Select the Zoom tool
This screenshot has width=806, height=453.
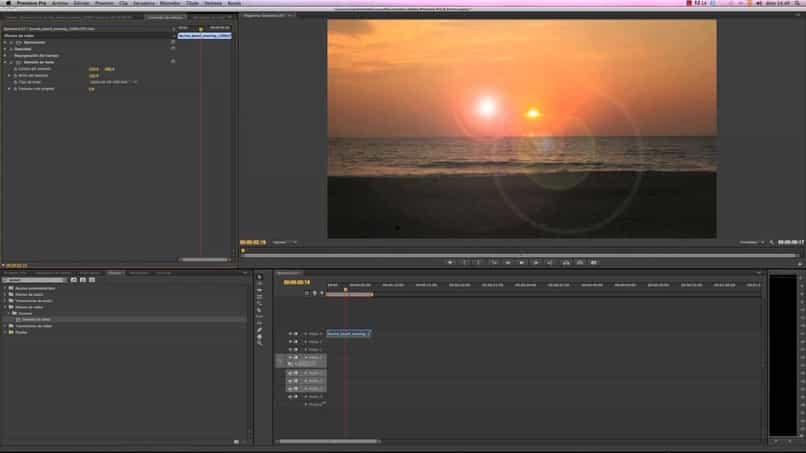pyautogui.click(x=260, y=343)
